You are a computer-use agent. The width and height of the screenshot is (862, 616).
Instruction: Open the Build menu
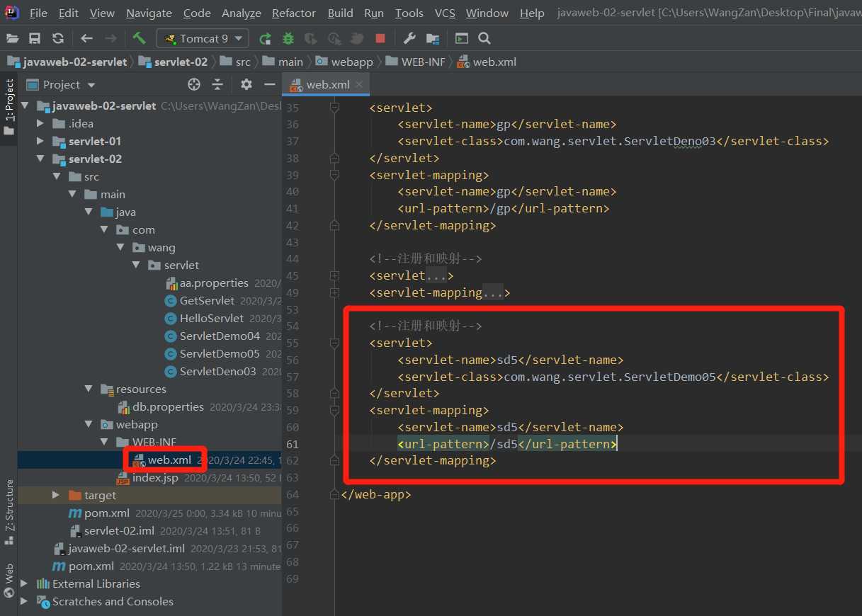341,13
